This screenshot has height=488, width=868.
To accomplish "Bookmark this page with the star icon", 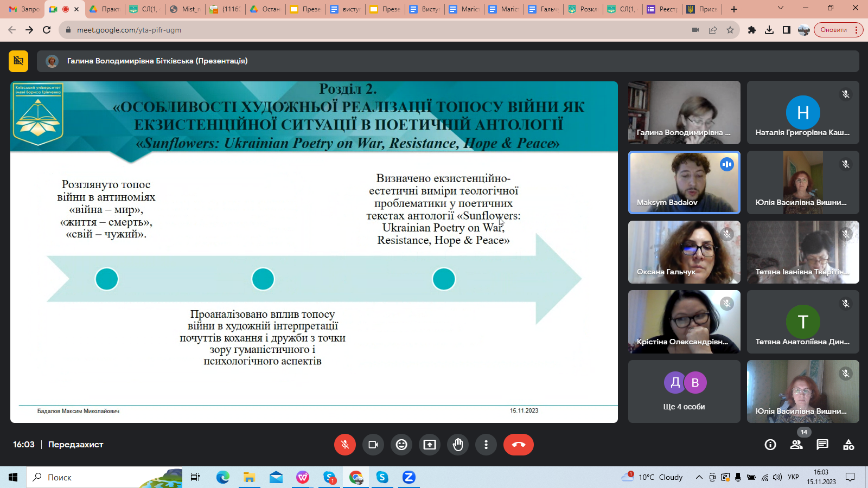I will click(x=730, y=30).
